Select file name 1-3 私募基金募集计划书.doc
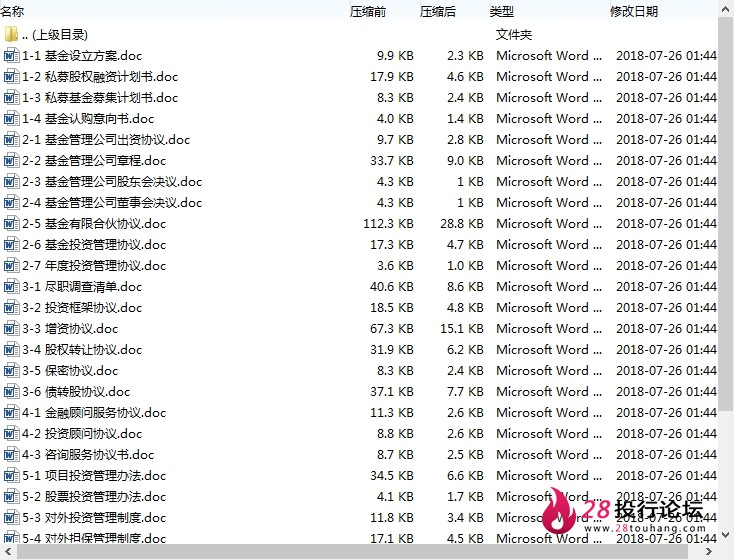 100,98
